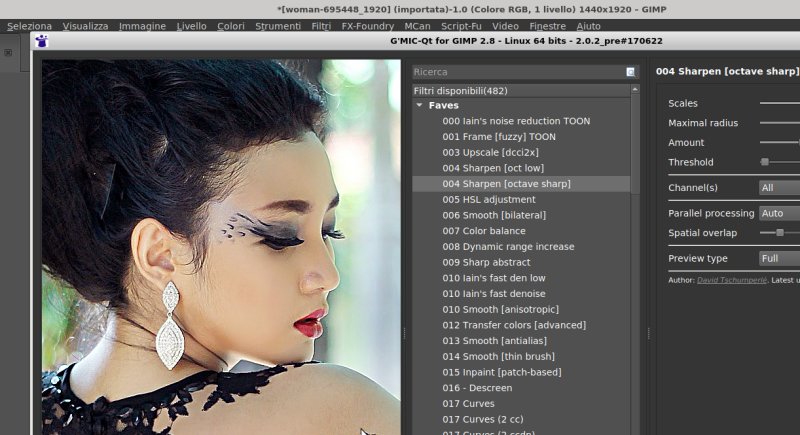Open the Strumenti menu
Screen dimensions: 800x435
point(278,26)
